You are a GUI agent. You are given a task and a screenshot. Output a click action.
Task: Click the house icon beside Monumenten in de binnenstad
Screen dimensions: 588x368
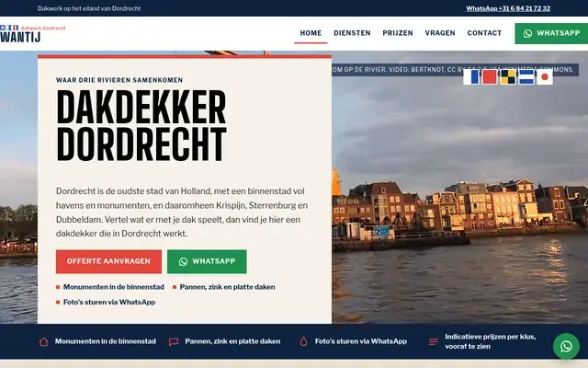pos(43,341)
